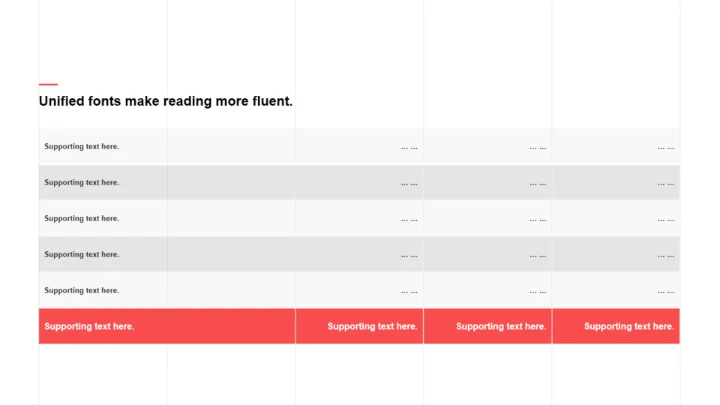Click the first row's leftmost '... ...' placeholder

click(409, 148)
